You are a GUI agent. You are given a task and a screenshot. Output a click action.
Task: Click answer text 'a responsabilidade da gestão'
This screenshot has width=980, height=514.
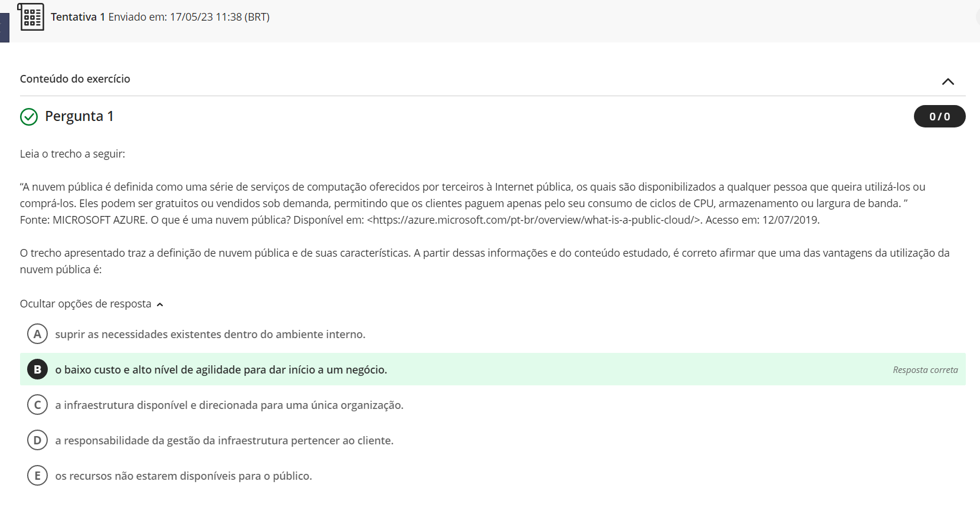(224, 441)
